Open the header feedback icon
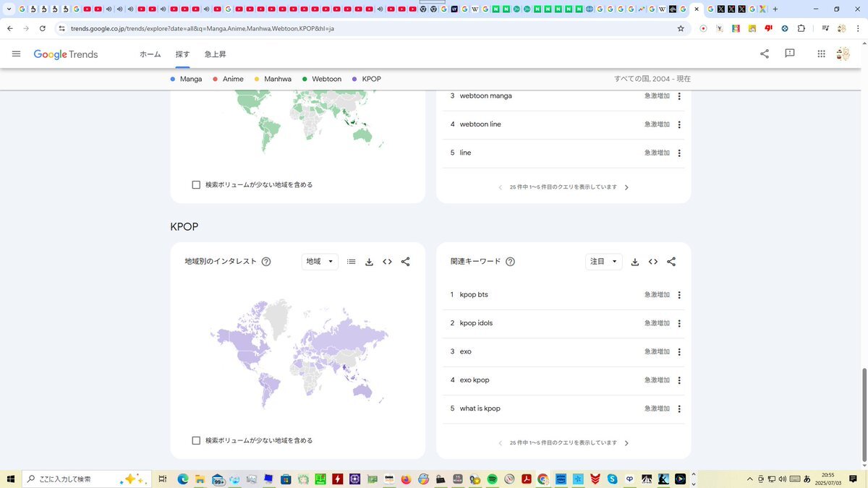This screenshot has width=868, height=488. 790,54
